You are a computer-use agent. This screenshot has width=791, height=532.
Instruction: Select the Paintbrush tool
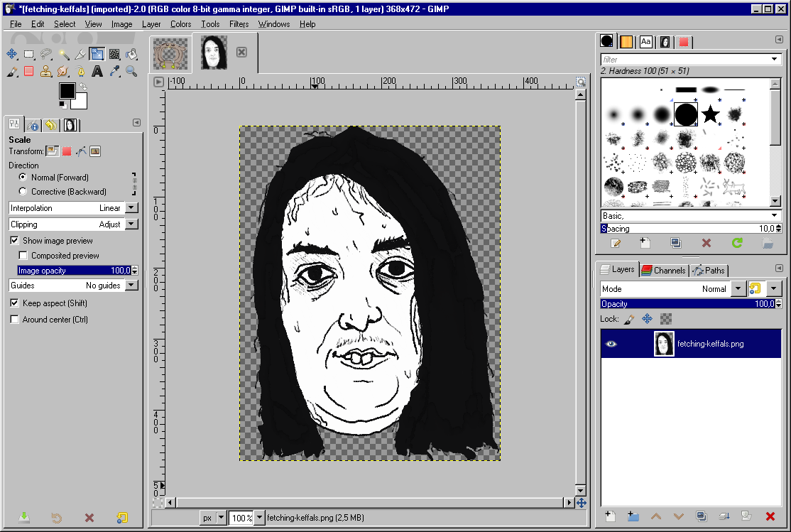11,71
